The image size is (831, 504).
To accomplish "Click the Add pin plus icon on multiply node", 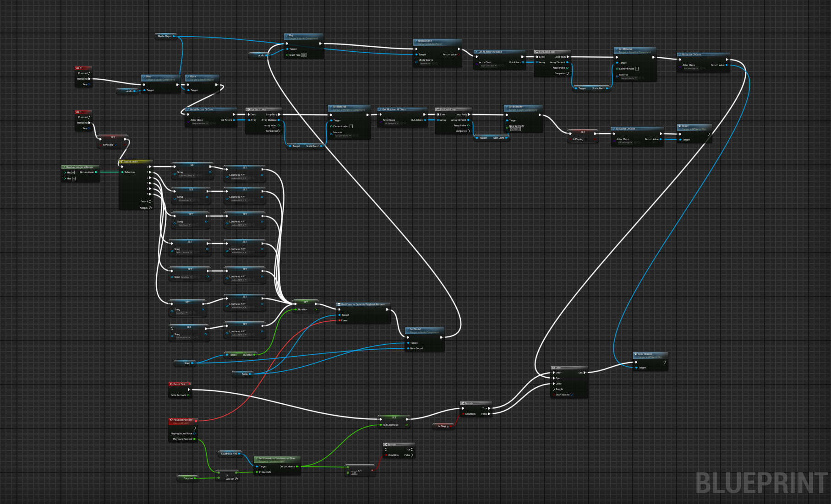I will pos(236,479).
